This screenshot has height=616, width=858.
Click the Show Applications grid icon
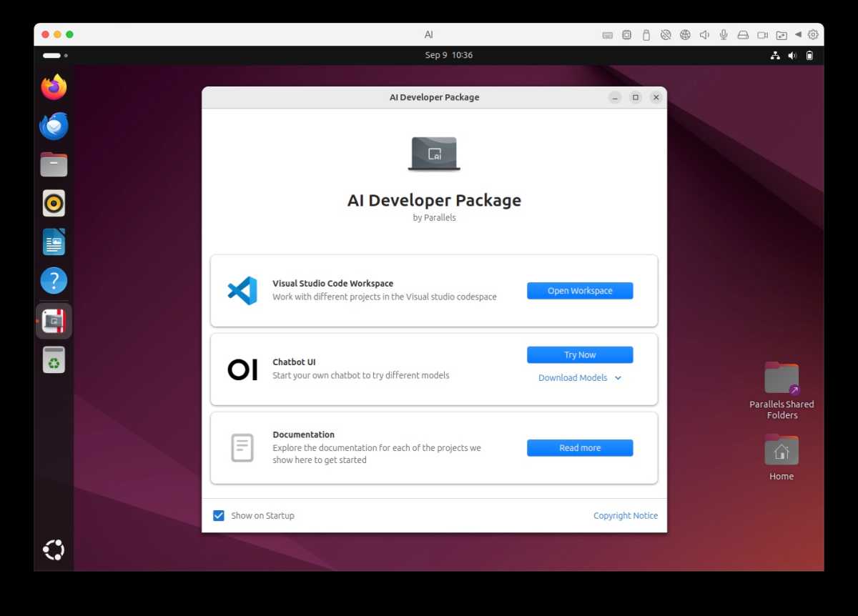click(x=54, y=550)
